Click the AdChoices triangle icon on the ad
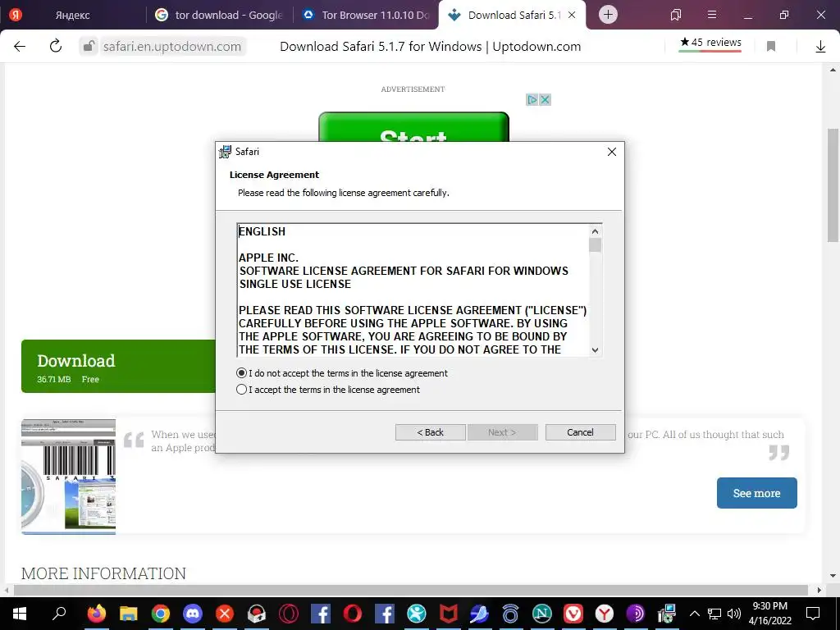The image size is (840, 630). point(532,99)
